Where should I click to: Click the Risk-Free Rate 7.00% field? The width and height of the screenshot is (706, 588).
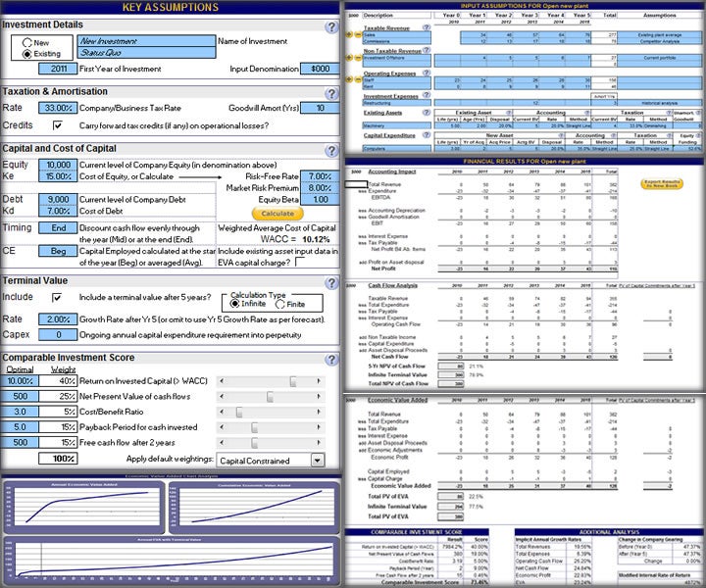click(x=320, y=176)
